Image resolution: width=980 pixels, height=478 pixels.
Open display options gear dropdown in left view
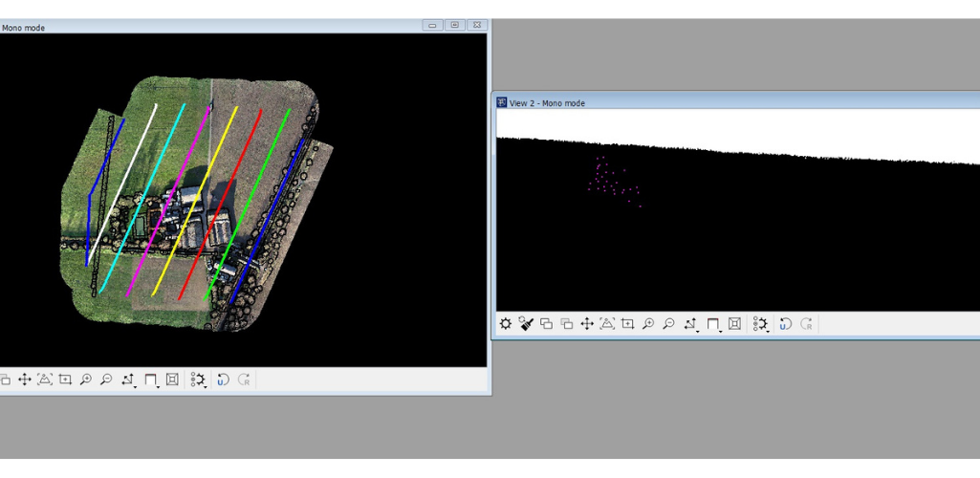point(198,380)
